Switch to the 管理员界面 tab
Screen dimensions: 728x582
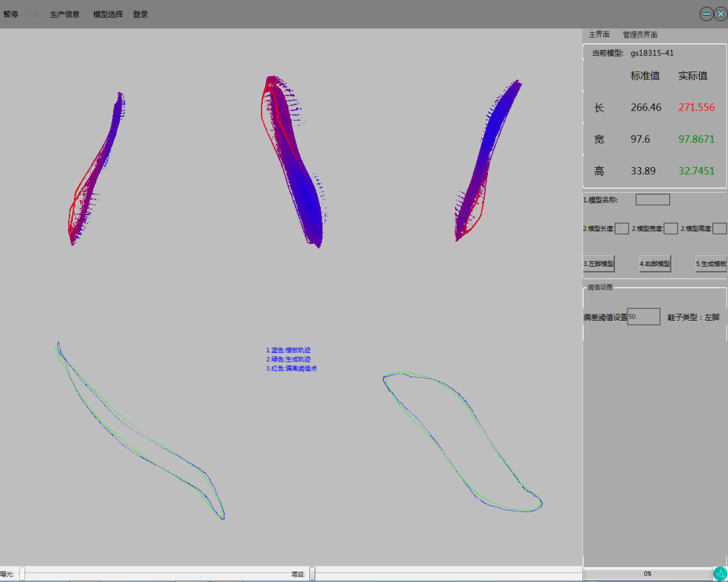[640, 34]
